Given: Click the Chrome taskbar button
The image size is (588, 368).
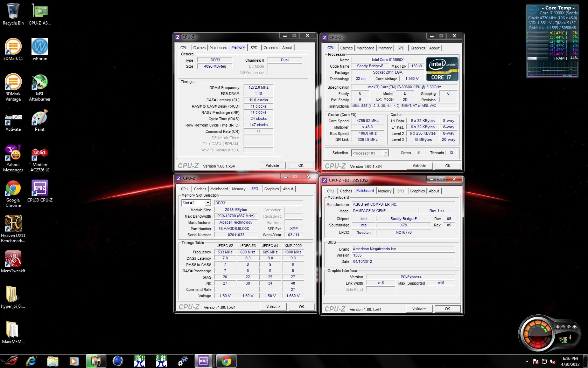Looking at the screenshot, I should (226, 361).
